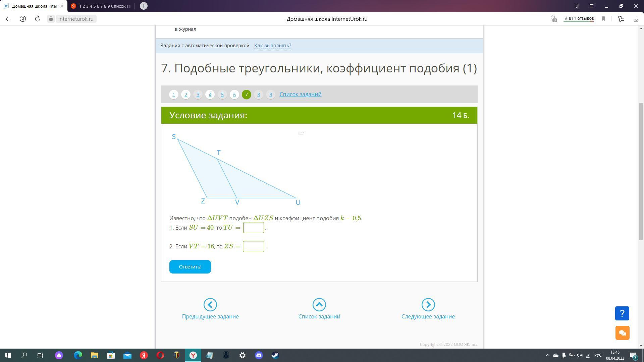Screen dimensions: 644x362
Task: Open blue question mark help button
Action: (x=622, y=313)
